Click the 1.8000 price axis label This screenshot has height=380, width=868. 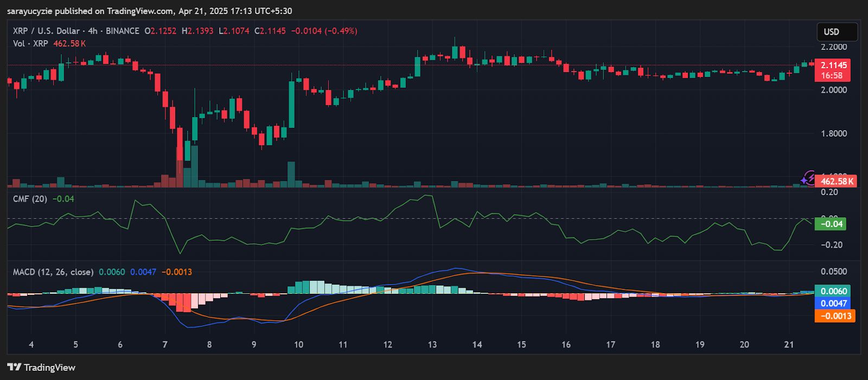pos(834,133)
